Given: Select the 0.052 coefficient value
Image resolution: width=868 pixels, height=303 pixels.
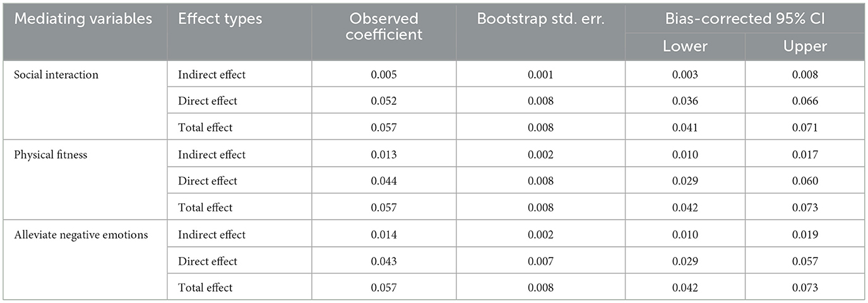Looking at the screenshot, I should 384,101.
